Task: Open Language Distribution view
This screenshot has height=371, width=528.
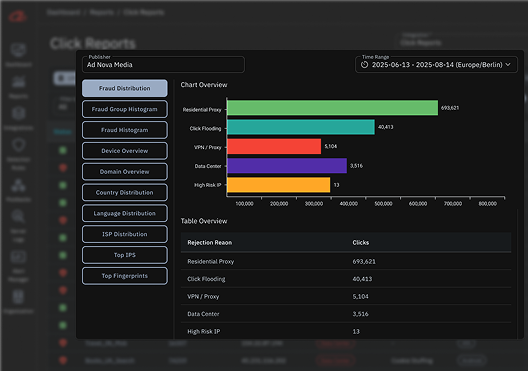Action: 125,213
